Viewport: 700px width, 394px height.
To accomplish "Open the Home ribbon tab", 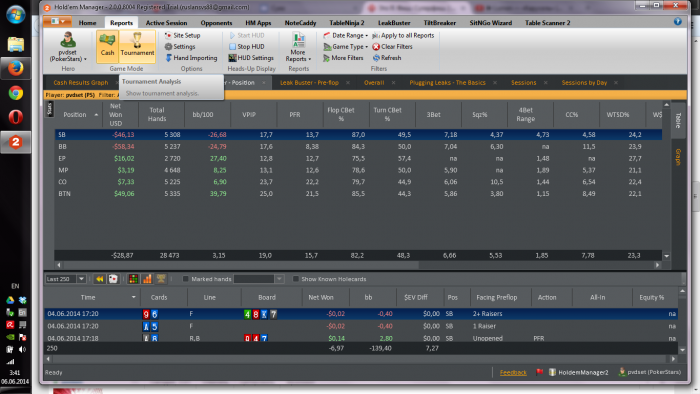I will 87,23.
